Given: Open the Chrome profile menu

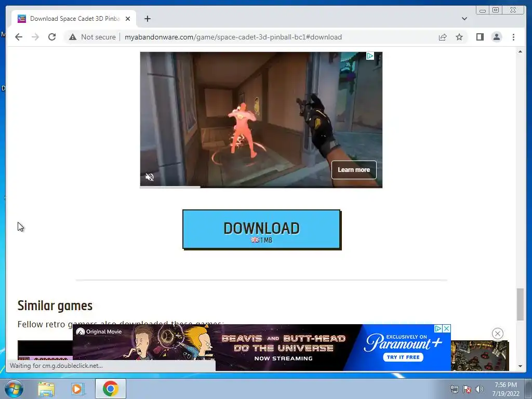Looking at the screenshot, I should [x=496, y=37].
